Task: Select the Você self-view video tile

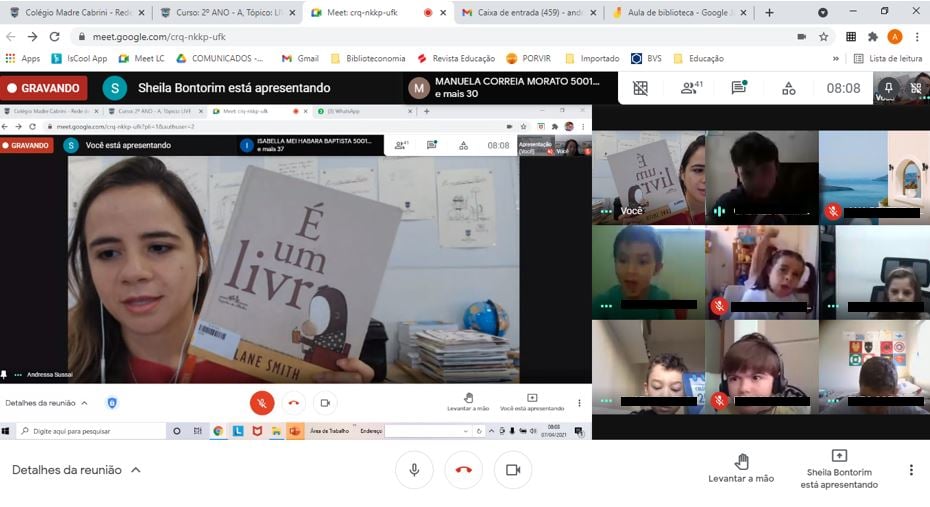Action: (649, 177)
